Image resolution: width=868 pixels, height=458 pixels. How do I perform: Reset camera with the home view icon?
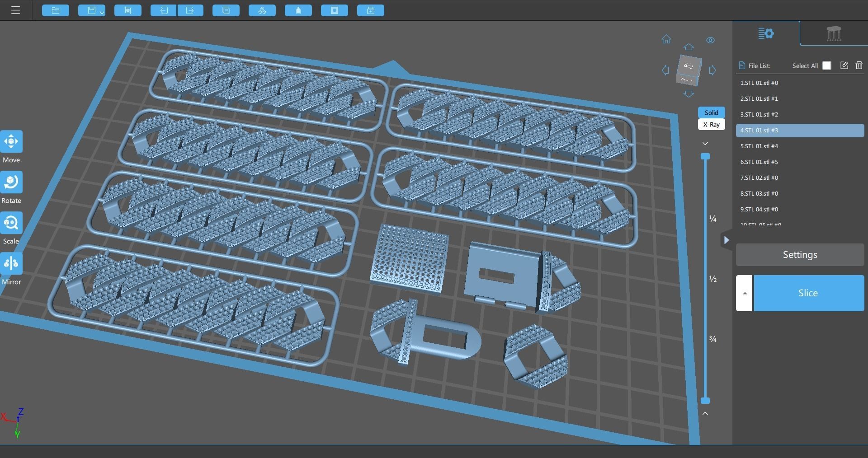666,39
